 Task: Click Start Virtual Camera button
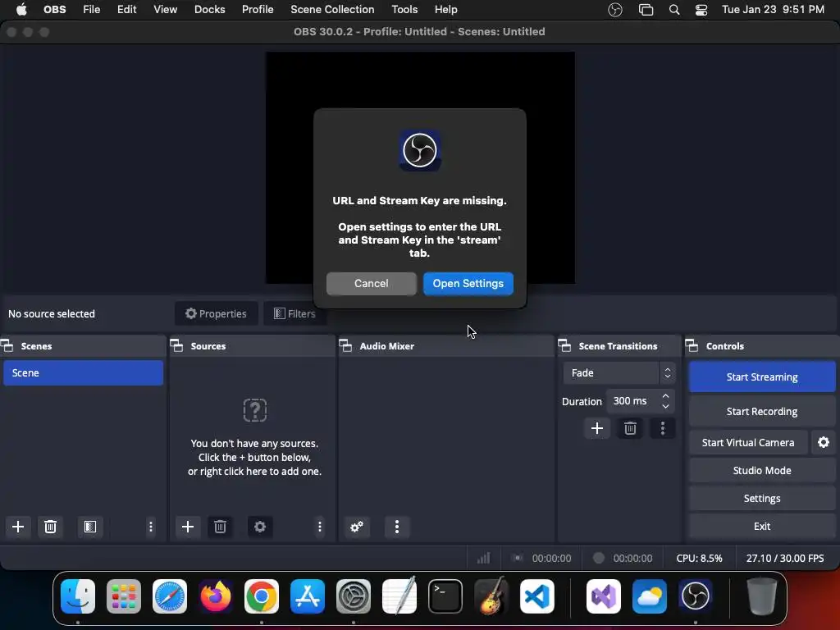click(x=748, y=442)
